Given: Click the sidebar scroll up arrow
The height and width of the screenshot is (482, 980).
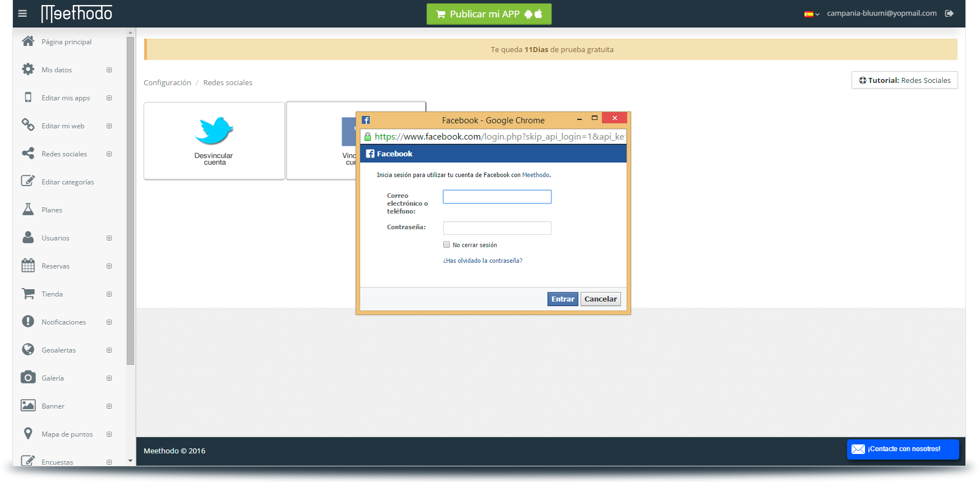Looking at the screenshot, I should click(130, 33).
